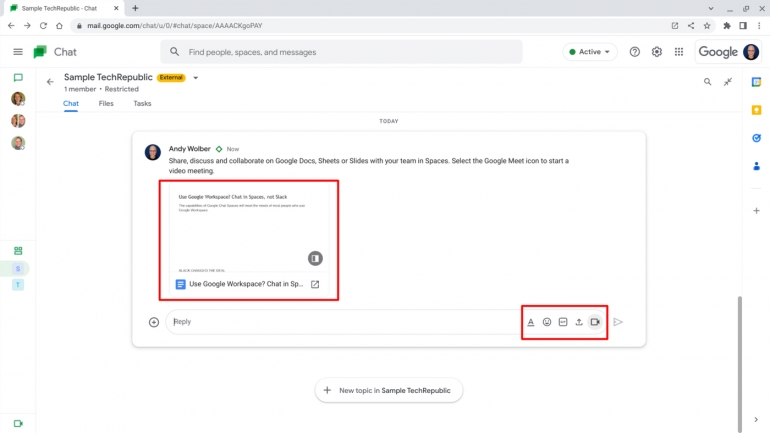This screenshot has height=433, width=770.
Task: Go back using the arrow beside space name
Action: tap(50, 82)
